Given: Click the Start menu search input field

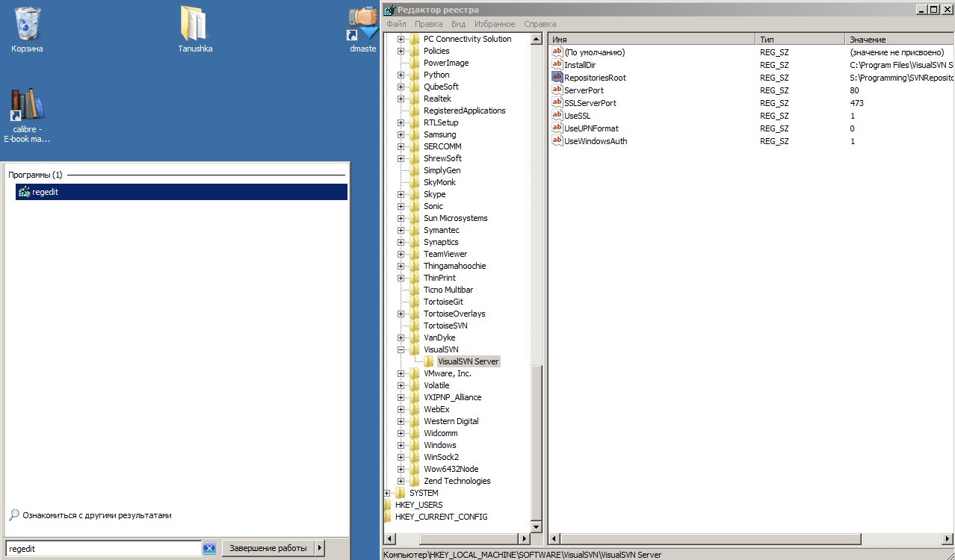Looking at the screenshot, I should 103,549.
